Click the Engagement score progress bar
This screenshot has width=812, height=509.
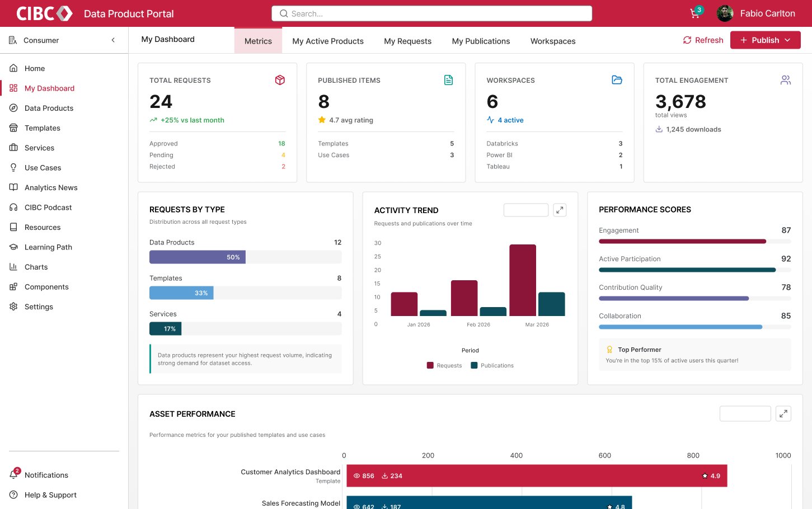695,242
